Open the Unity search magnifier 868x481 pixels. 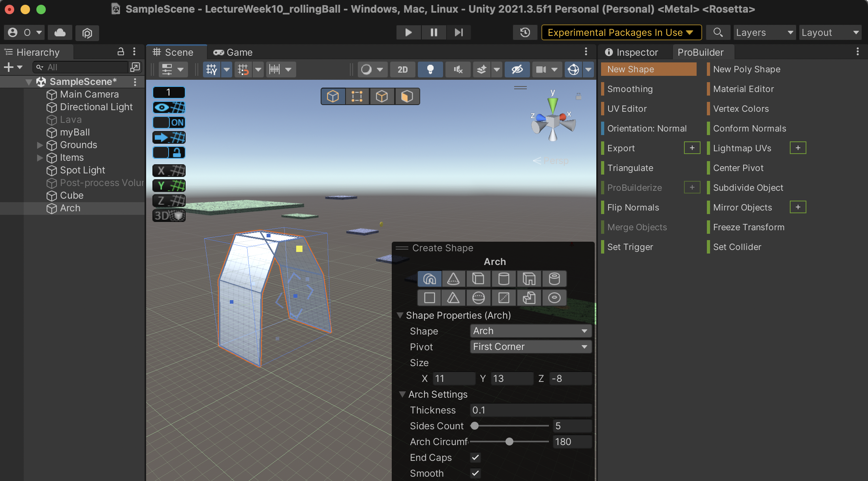718,32
